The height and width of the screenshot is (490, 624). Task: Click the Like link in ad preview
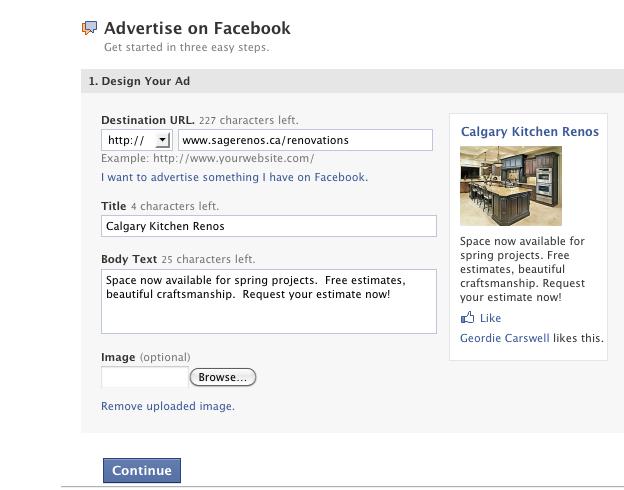[x=490, y=318]
